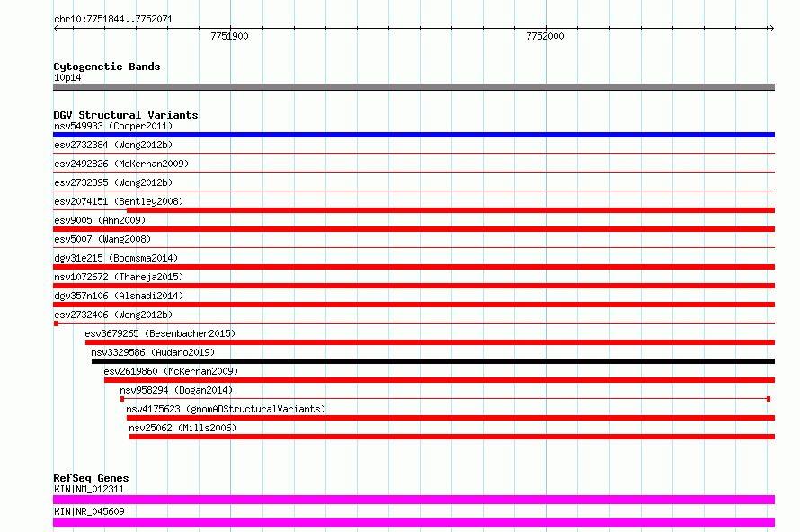
Task: Open variant esv5007 (Wang2008)
Action: [x=102, y=239]
